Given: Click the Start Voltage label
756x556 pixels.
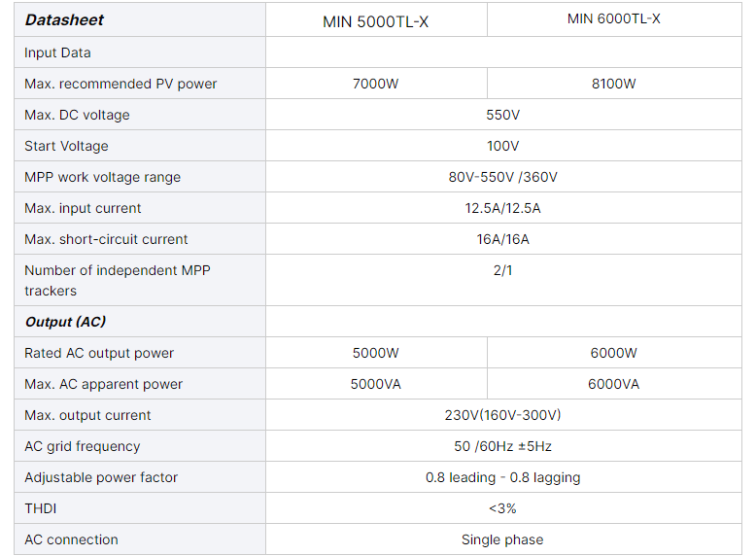Looking at the screenshot, I should [66, 146].
